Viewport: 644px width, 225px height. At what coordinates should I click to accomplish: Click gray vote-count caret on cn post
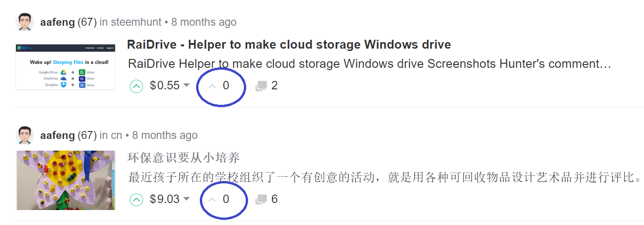coord(212,200)
